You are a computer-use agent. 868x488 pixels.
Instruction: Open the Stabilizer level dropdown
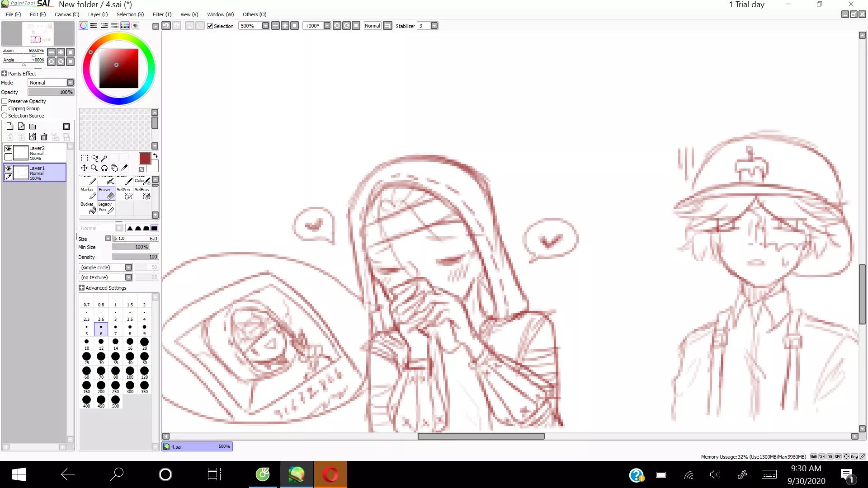434,26
